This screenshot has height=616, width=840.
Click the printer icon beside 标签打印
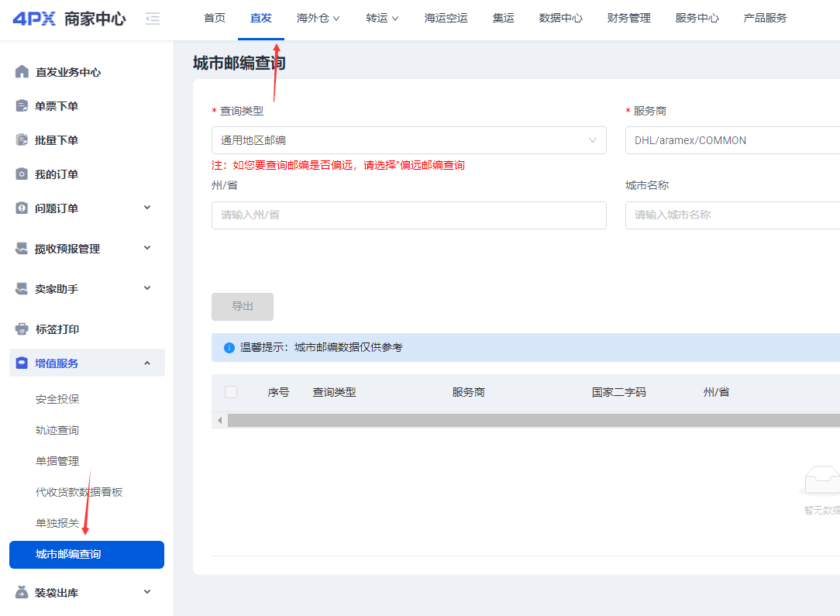(22, 329)
